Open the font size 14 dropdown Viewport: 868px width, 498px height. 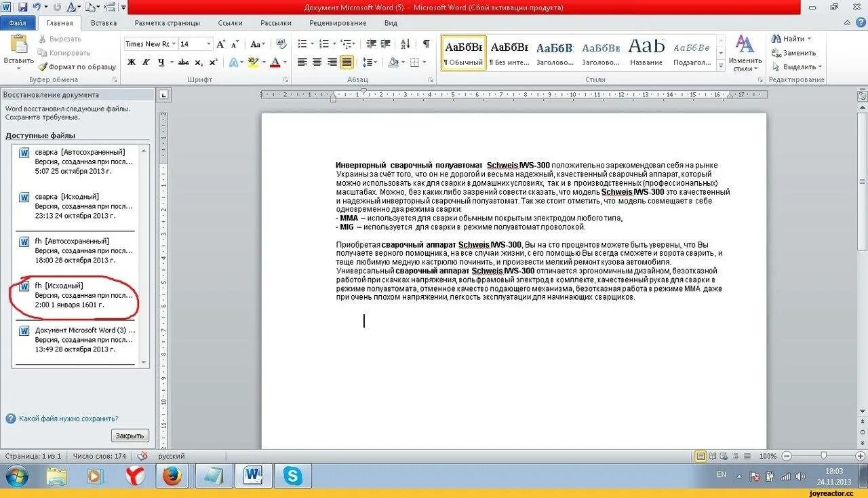coord(209,43)
